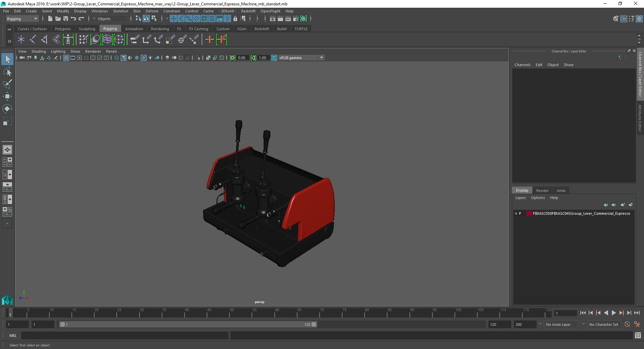The width and height of the screenshot is (644, 349).
Task: Click the IPR render icon
Action: coord(288,19)
